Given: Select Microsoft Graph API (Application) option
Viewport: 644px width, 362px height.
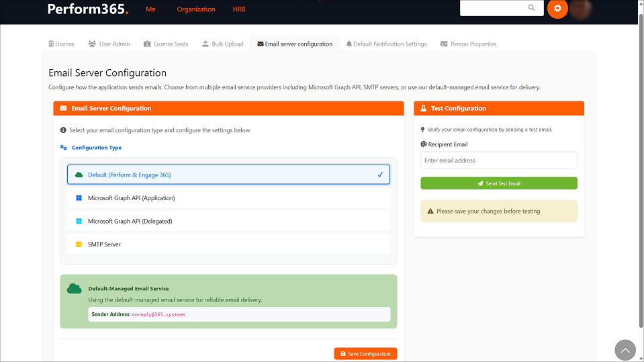Looking at the screenshot, I should coord(228,198).
